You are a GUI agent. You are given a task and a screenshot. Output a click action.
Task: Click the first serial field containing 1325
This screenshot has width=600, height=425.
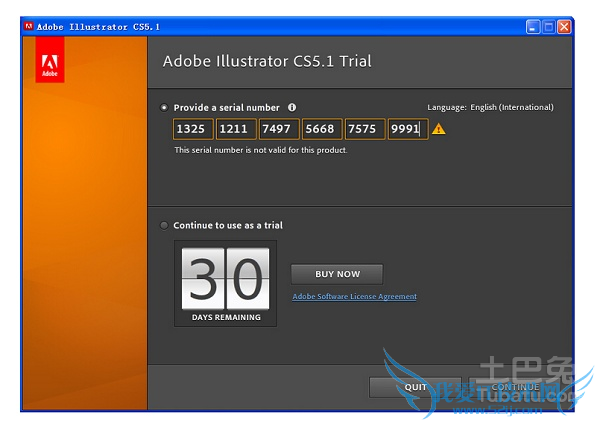pyautogui.click(x=193, y=129)
